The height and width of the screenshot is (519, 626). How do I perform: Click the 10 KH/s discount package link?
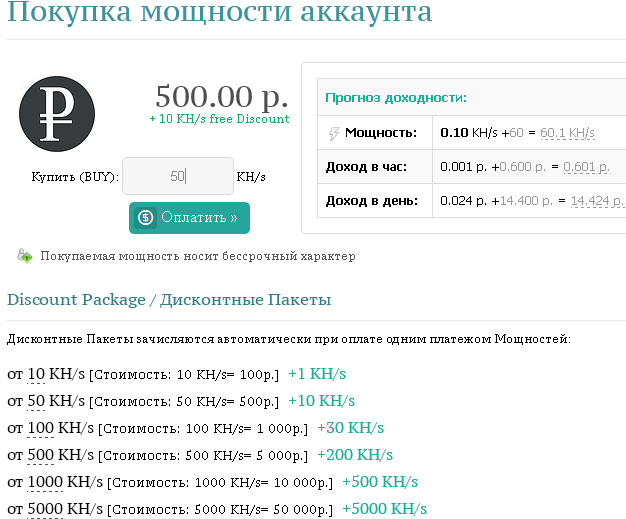pos(36,374)
